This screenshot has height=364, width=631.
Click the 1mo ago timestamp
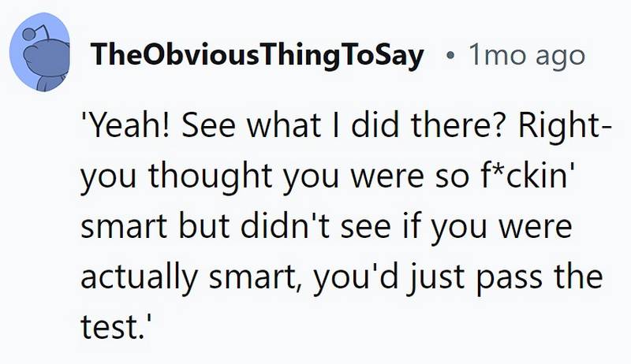[527, 56]
